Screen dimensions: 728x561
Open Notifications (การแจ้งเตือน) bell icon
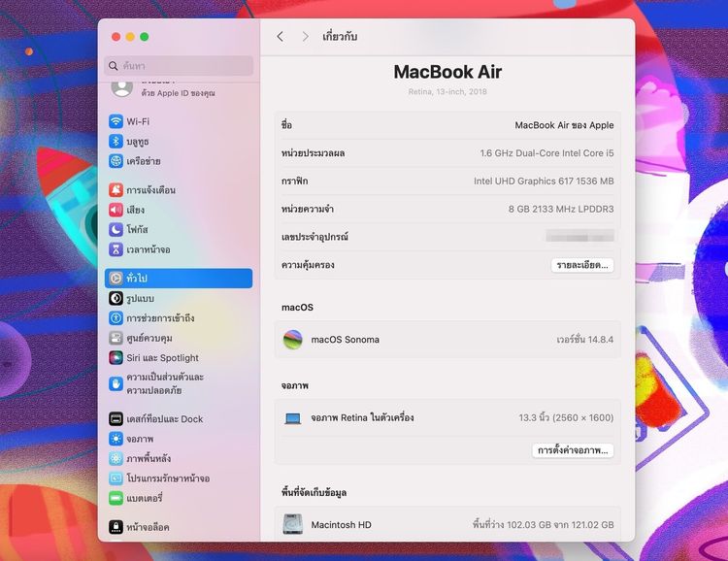point(116,190)
